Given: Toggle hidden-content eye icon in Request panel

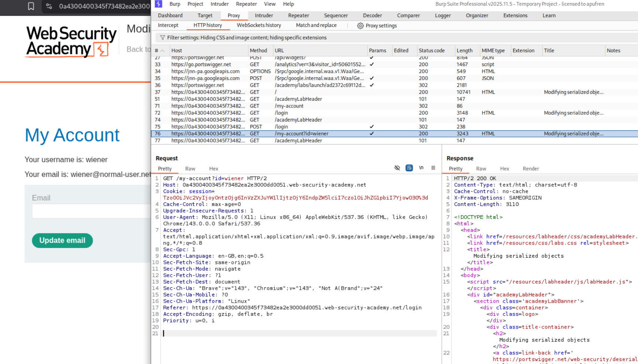Looking at the screenshot, I should pos(397,168).
